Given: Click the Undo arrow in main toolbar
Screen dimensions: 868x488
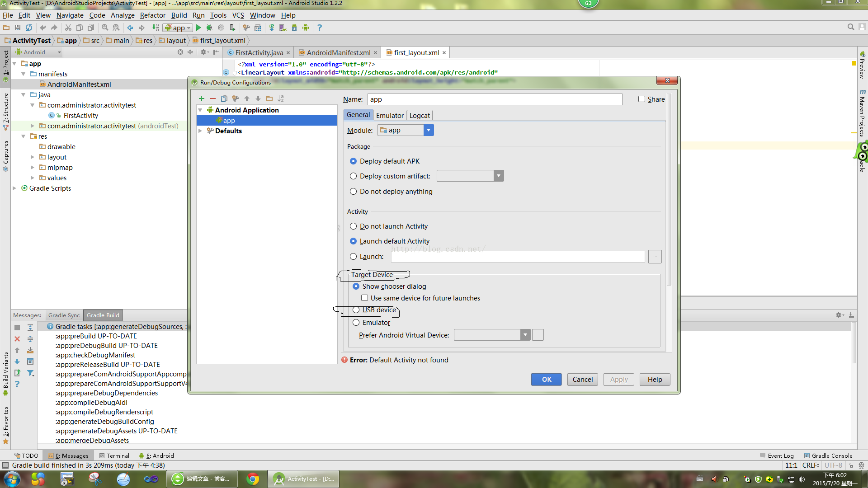Looking at the screenshot, I should (43, 28).
